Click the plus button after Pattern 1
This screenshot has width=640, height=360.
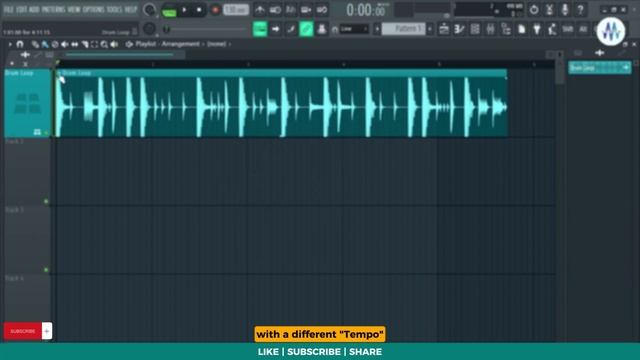[x=430, y=29]
